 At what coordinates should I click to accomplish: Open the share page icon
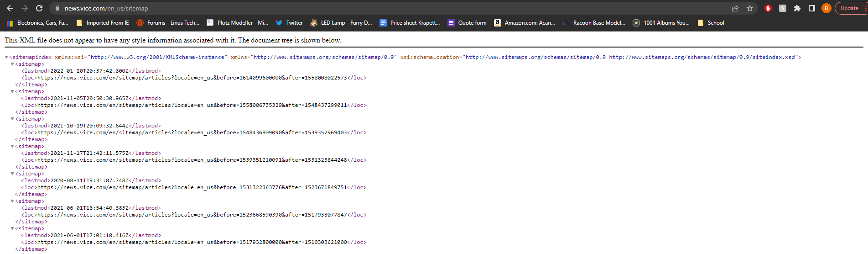(735, 8)
